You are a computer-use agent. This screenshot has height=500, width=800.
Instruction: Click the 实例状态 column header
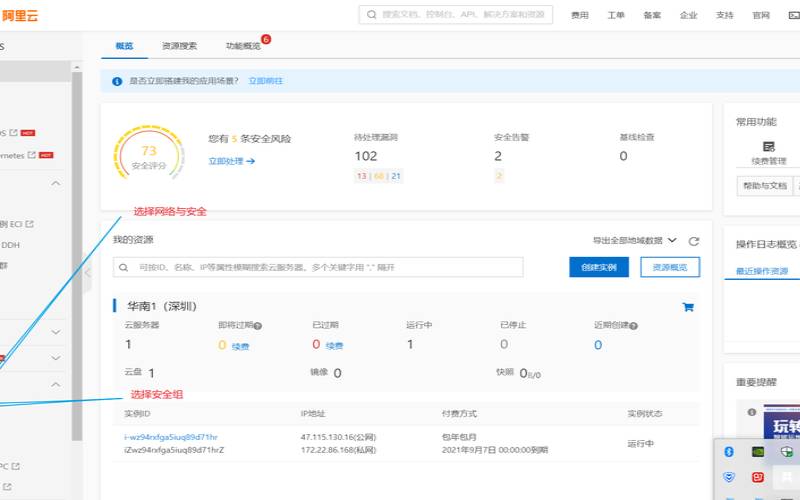(x=645, y=414)
